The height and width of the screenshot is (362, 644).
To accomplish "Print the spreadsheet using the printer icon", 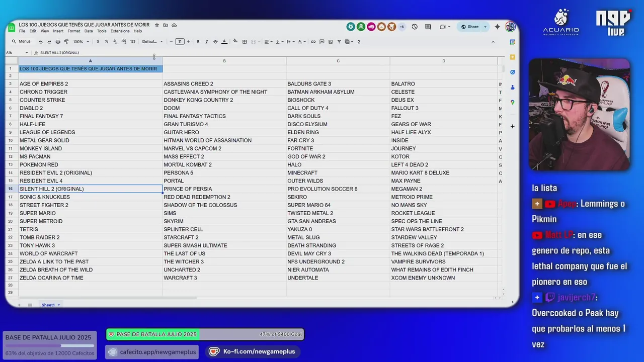I will pyautogui.click(x=58, y=42).
